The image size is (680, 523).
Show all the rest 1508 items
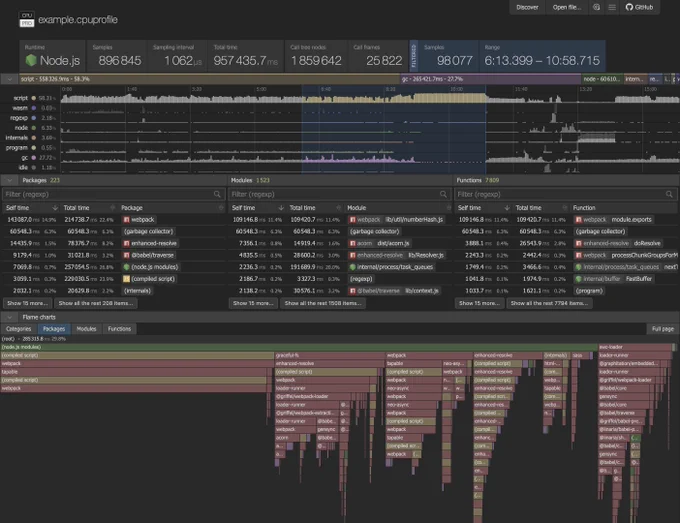click(x=323, y=303)
